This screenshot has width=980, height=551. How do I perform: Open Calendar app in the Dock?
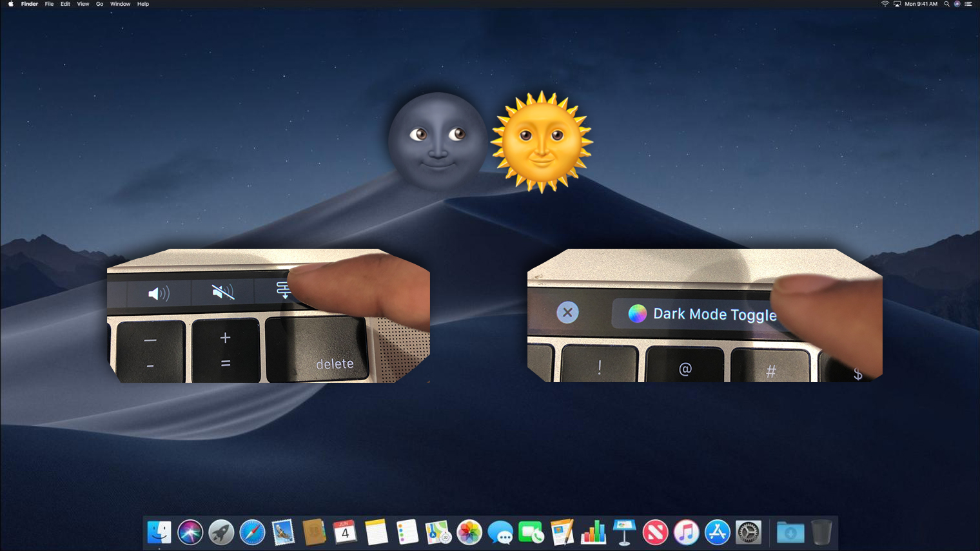pyautogui.click(x=345, y=533)
